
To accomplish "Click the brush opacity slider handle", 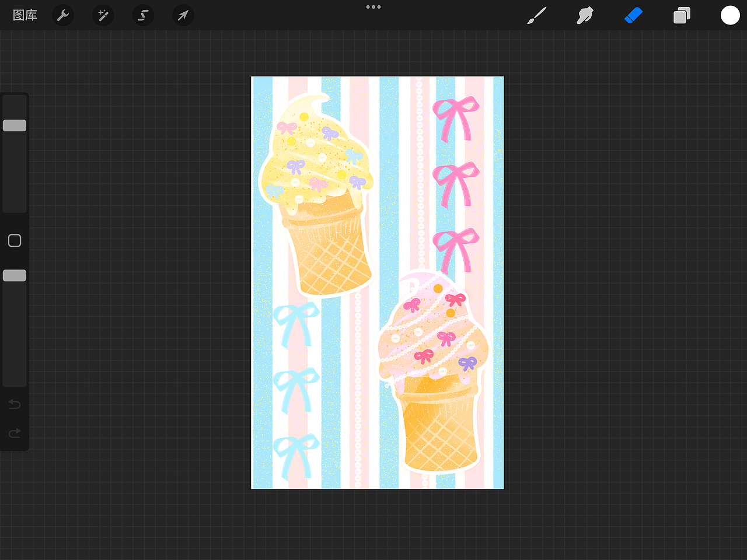I will point(15,275).
